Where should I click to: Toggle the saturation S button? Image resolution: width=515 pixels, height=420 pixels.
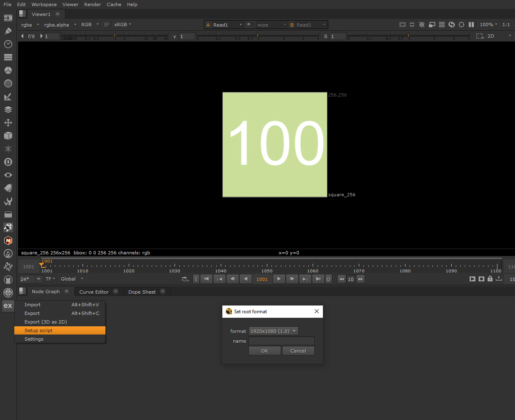click(326, 36)
